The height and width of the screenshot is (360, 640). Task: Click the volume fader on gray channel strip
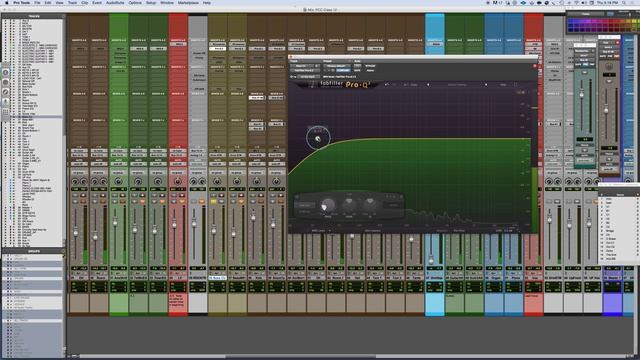coord(194,223)
